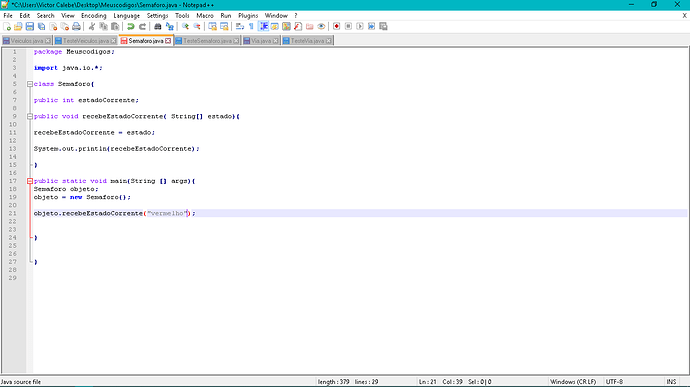Open the Tools menu
690x387 pixels.
(x=182, y=15)
